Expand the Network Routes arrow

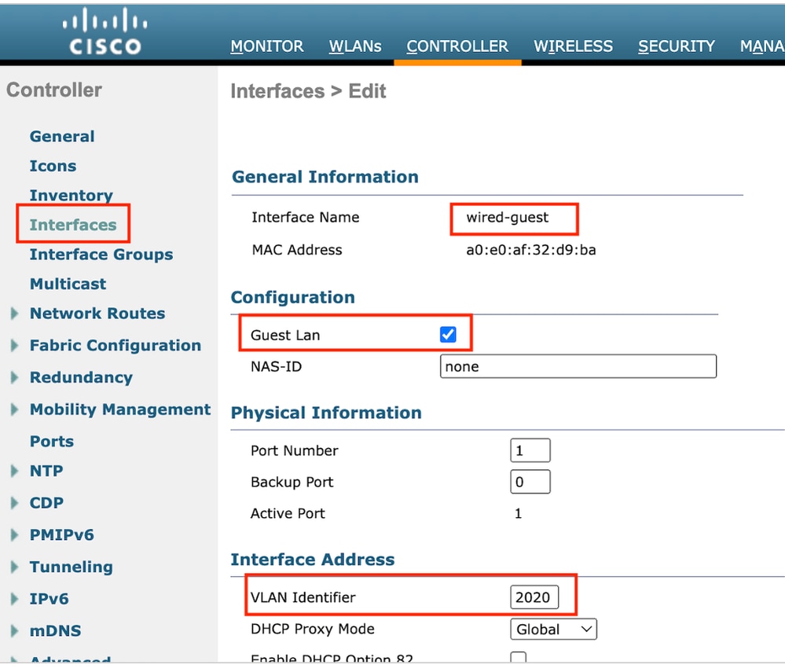pyautogui.click(x=14, y=314)
